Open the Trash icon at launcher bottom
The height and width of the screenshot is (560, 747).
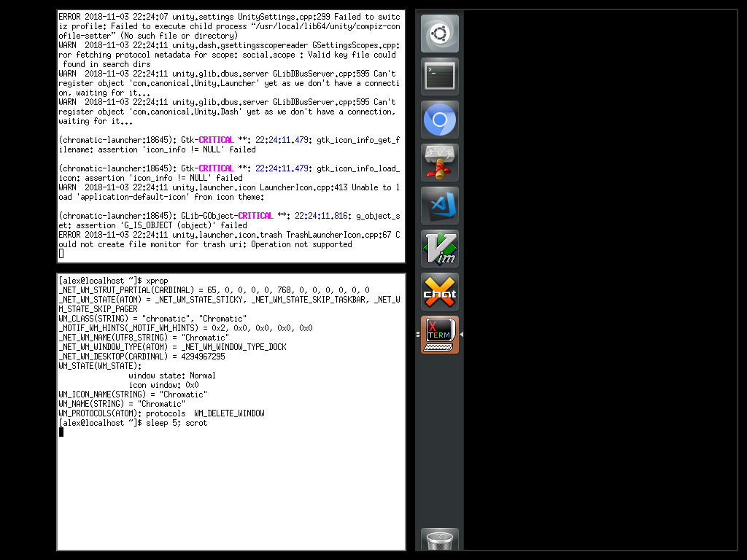[x=439, y=540]
